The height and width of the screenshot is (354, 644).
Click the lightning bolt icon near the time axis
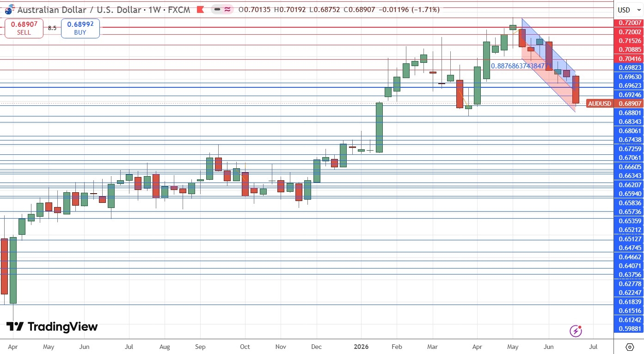pyautogui.click(x=576, y=331)
